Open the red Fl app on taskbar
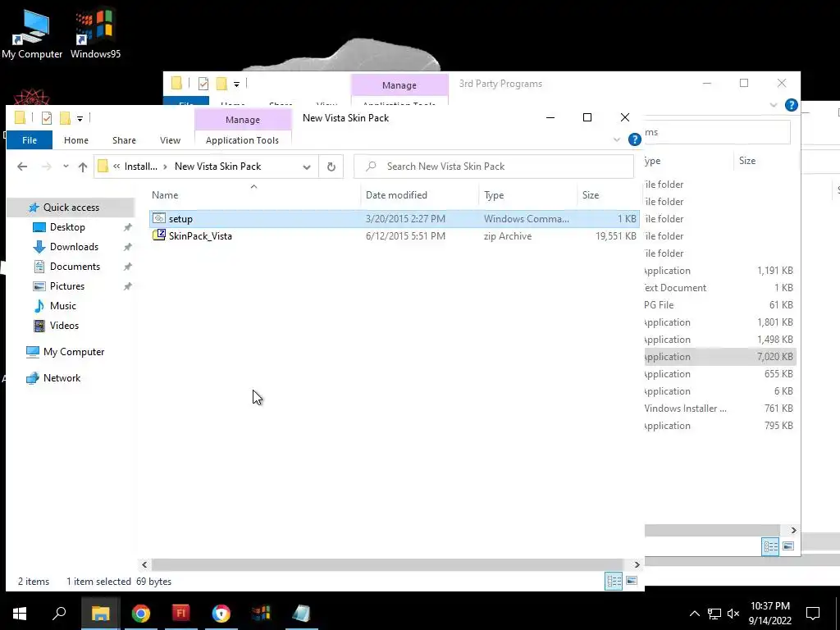 click(181, 613)
